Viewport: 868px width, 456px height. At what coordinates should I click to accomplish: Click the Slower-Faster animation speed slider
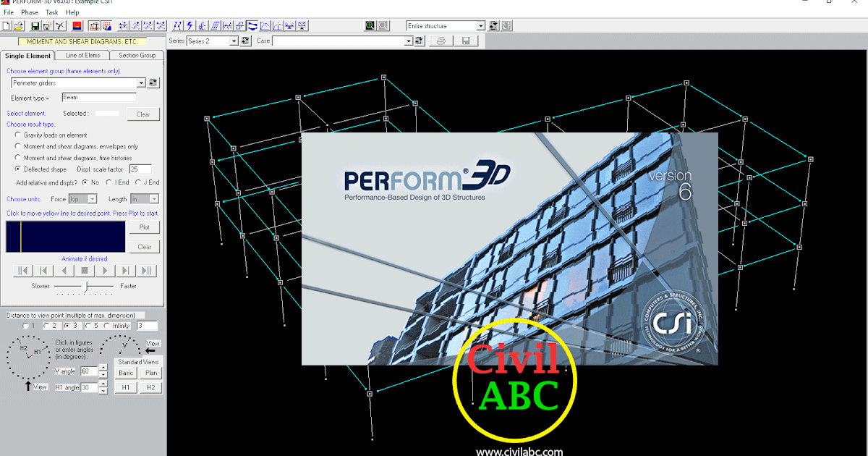85,287
